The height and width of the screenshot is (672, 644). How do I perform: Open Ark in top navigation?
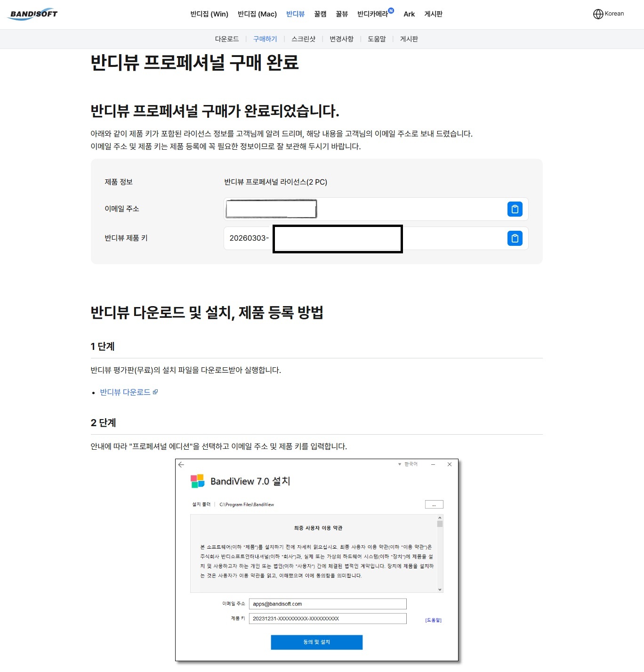pyautogui.click(x=409, y=14)
